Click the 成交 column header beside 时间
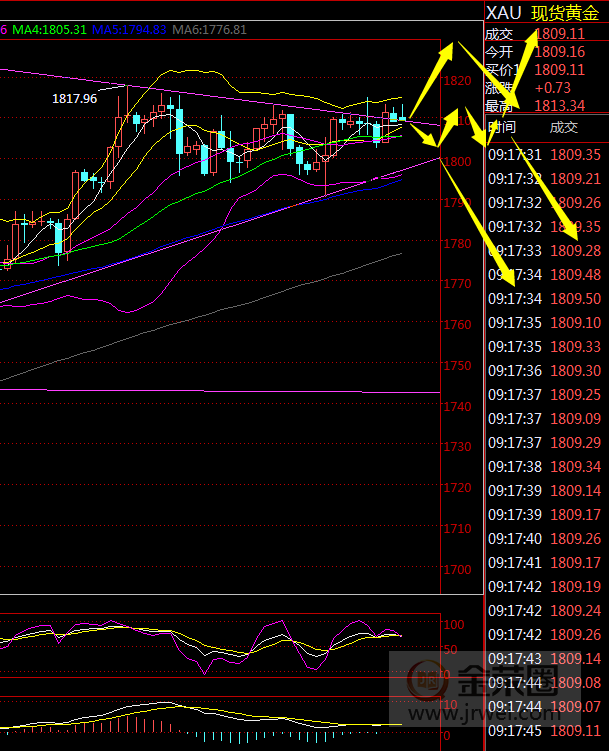 pyautogui.click(x=564, y=127)
